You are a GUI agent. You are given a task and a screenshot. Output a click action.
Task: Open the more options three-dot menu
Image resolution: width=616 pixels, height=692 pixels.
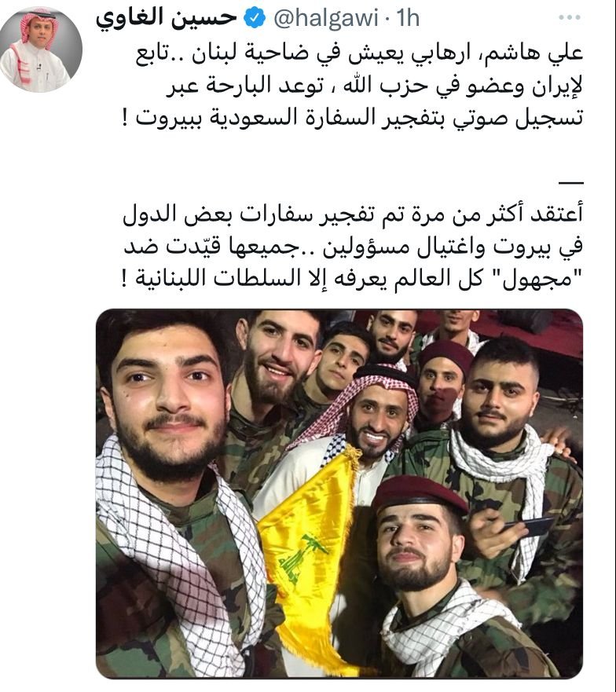tap(570, 17)
